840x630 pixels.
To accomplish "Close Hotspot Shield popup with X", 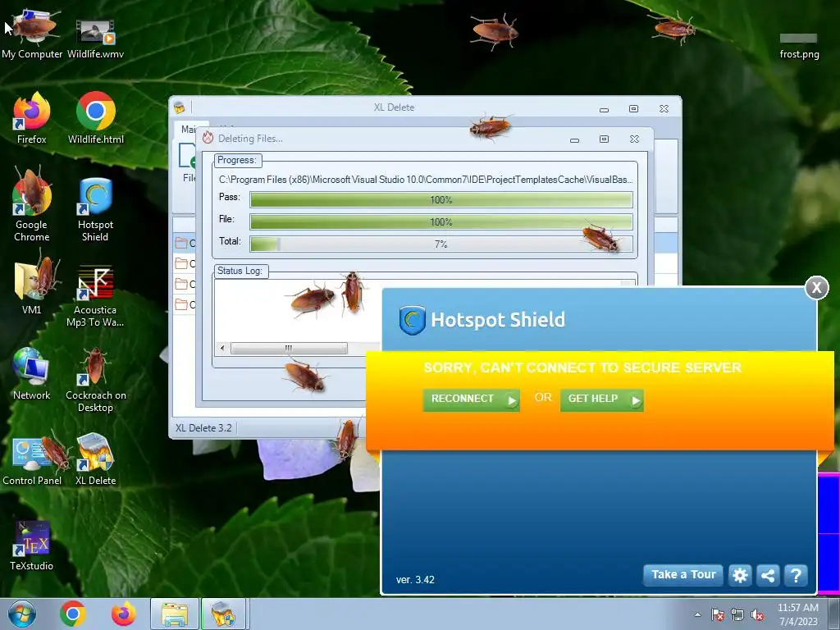I will click(x=816, y=288).
